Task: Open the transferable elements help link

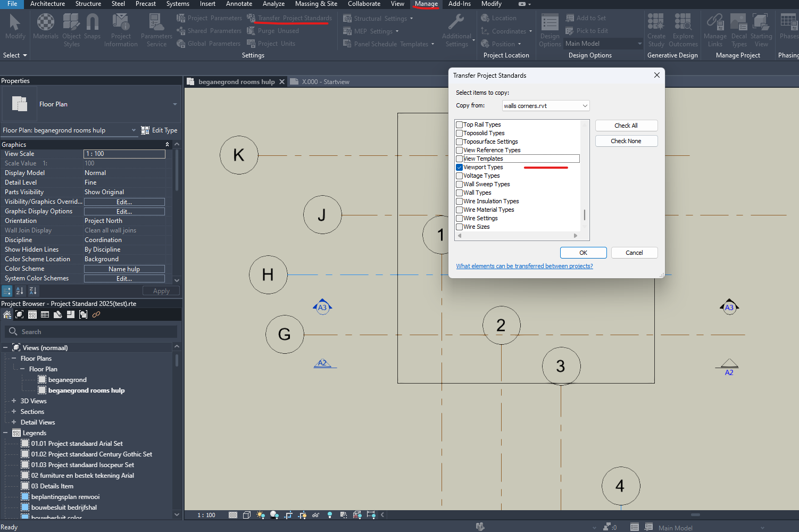Action: click(525, 265)
